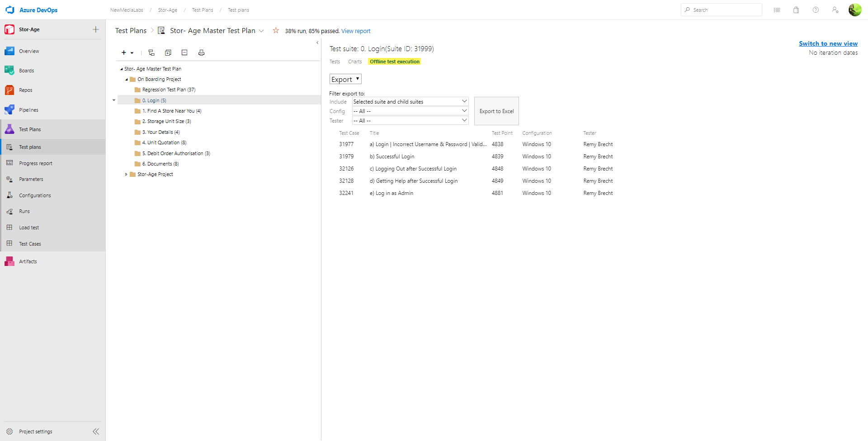Open the Include filter dropdown
The width and height of the screenshot is (868, 441).
410,101
